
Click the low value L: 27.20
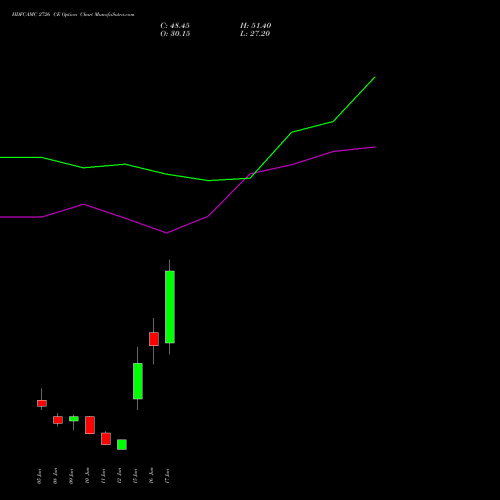click(255, 34)
